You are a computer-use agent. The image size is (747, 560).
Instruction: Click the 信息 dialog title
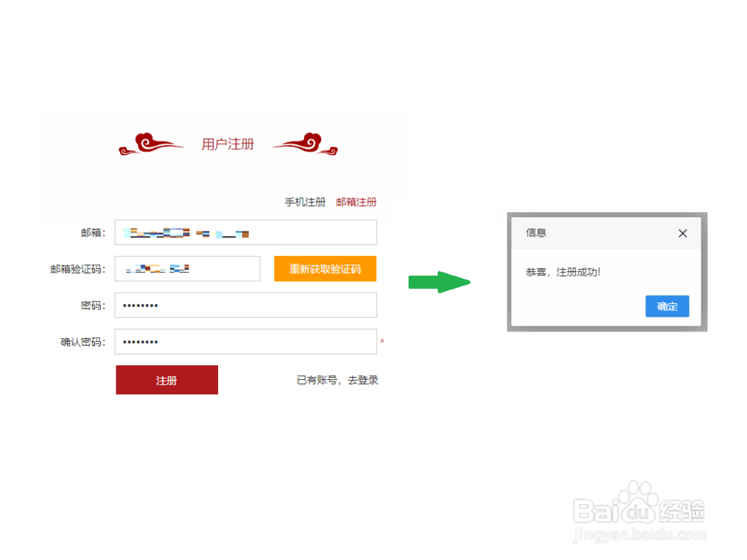click(536, 233)
